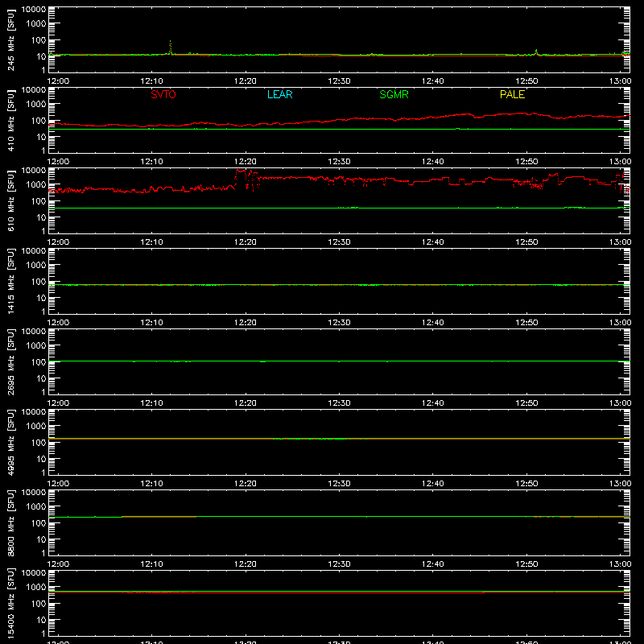Click 12:30 time label below 245 MHz panel
The height and width of the screenshot is (644, 644).
[339, 81]
